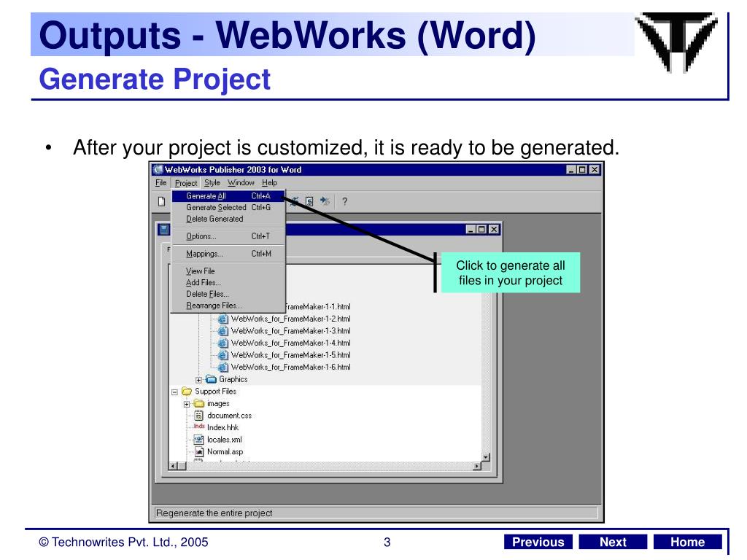Choose Delete Files... menu entry
Screen dimensions: 747x560
coord(228,294)
